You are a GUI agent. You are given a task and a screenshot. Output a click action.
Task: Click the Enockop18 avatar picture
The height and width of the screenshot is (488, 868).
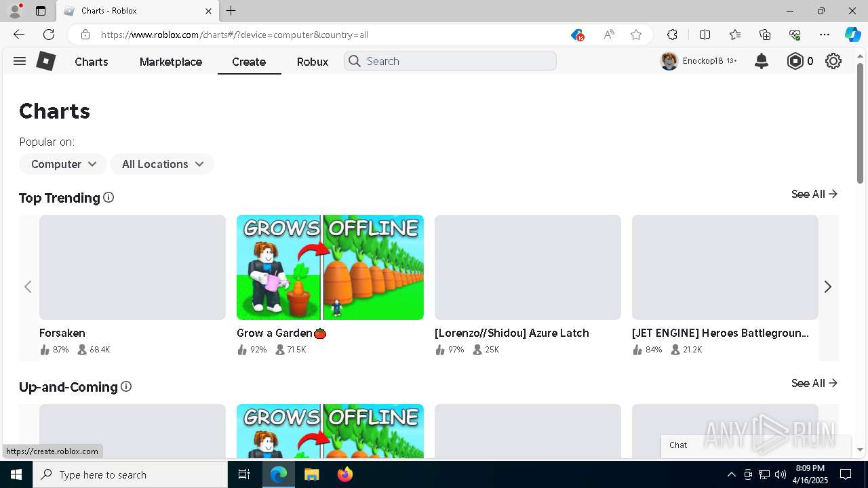(x=669, y=61)
